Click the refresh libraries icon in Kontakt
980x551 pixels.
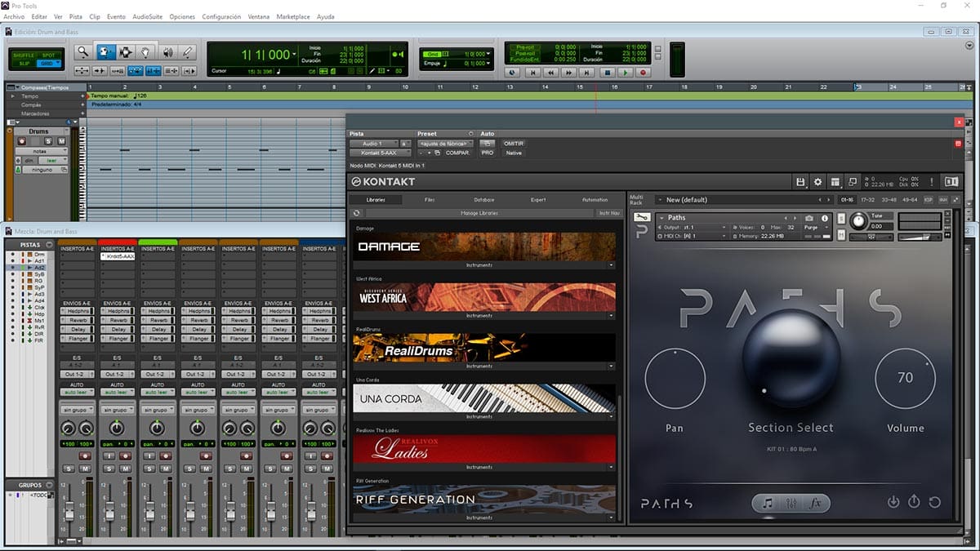point(357,213)
